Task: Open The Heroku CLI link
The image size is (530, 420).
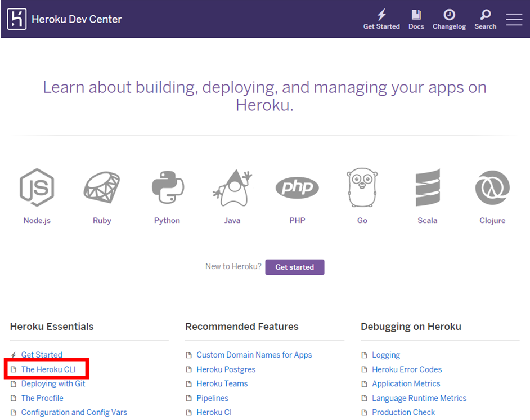Action: point(48,369)
